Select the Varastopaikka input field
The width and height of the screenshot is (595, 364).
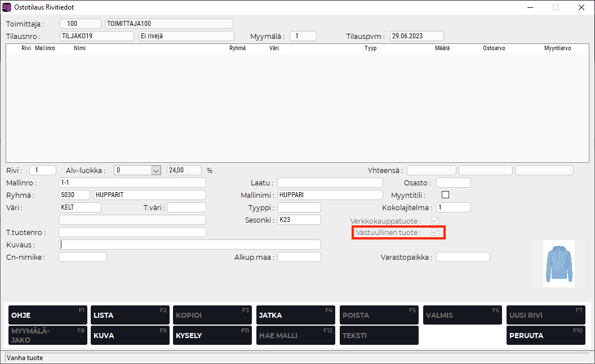[463, 257]
